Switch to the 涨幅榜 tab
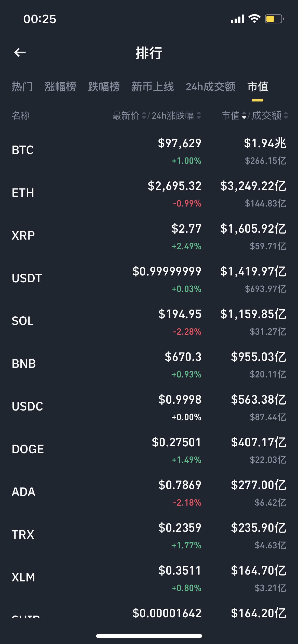The height and width of the screenshot is (644, 298). [x=60, y=87]
